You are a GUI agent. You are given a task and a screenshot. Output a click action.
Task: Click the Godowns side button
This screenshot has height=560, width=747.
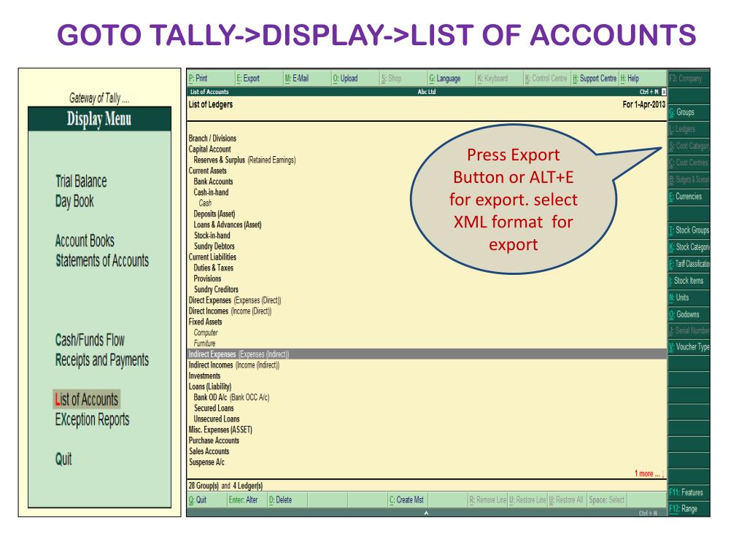pyautogui.click(x=689, y=314)
